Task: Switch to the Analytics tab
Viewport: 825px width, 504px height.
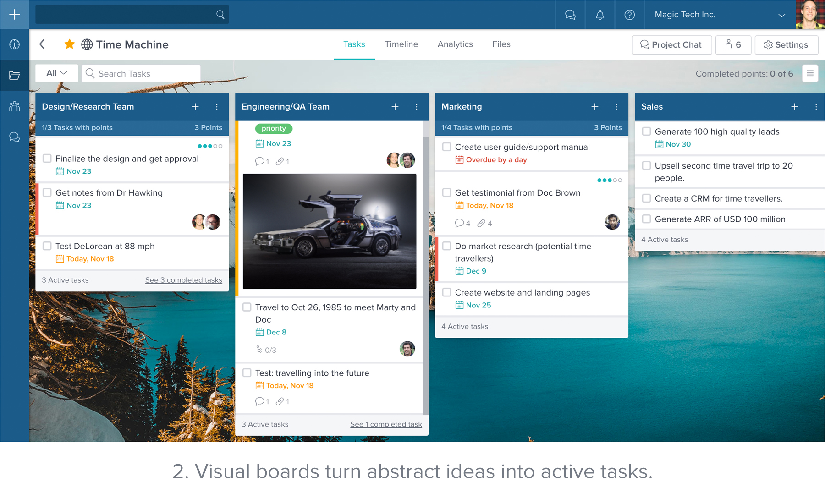Action: [455, 44]
